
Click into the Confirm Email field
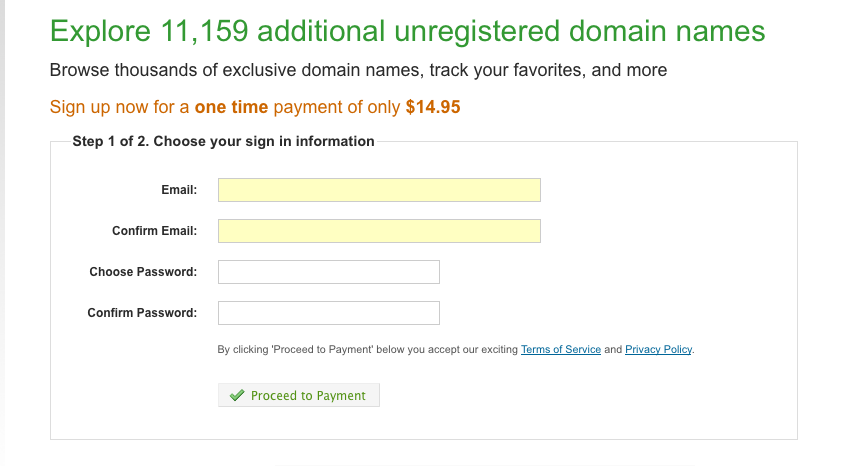coord(379,231)
